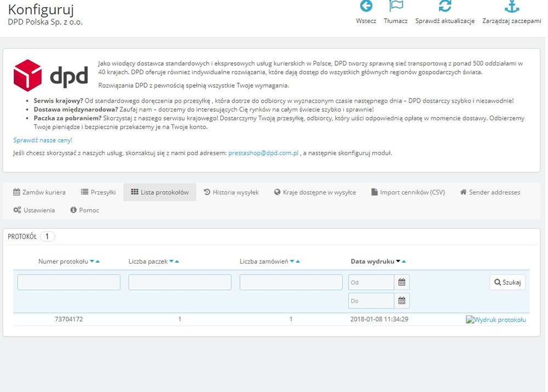This screenshot has height=392, width=548.
Task: Click Sprawdź aktualizacje refresh icon
Action: (445, 6)
